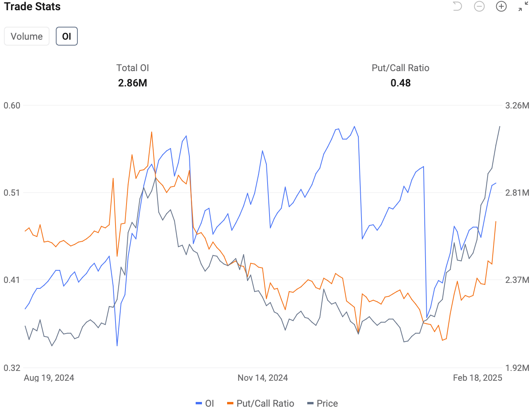The image size is (532, 411).
Task: Zoom in the chart with plus icon
Action: click(x=501, y=6)
